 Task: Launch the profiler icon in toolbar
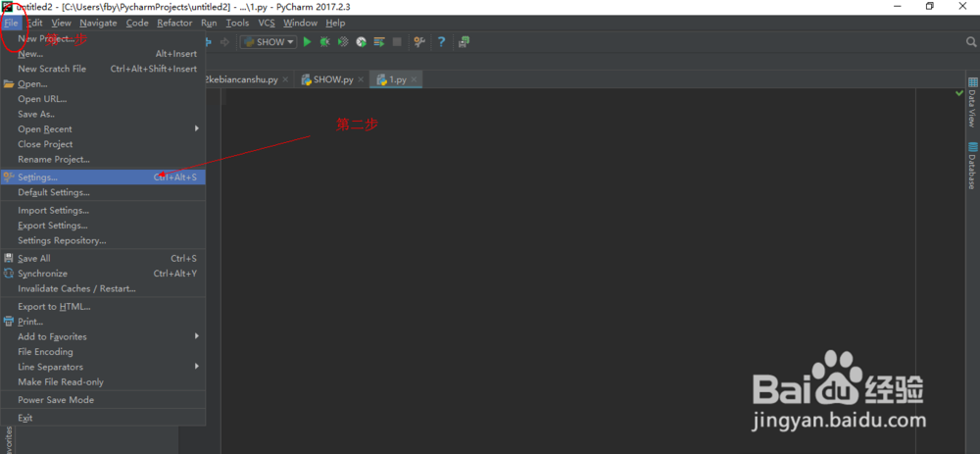[361, 42]
